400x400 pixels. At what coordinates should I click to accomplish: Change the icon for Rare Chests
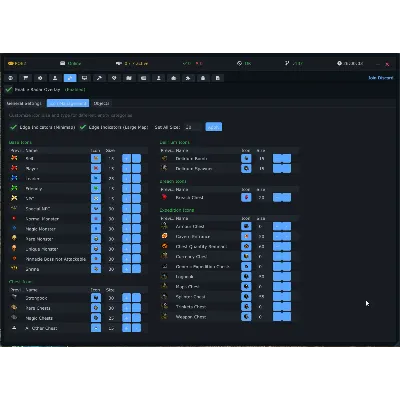(x=96, y=308)
